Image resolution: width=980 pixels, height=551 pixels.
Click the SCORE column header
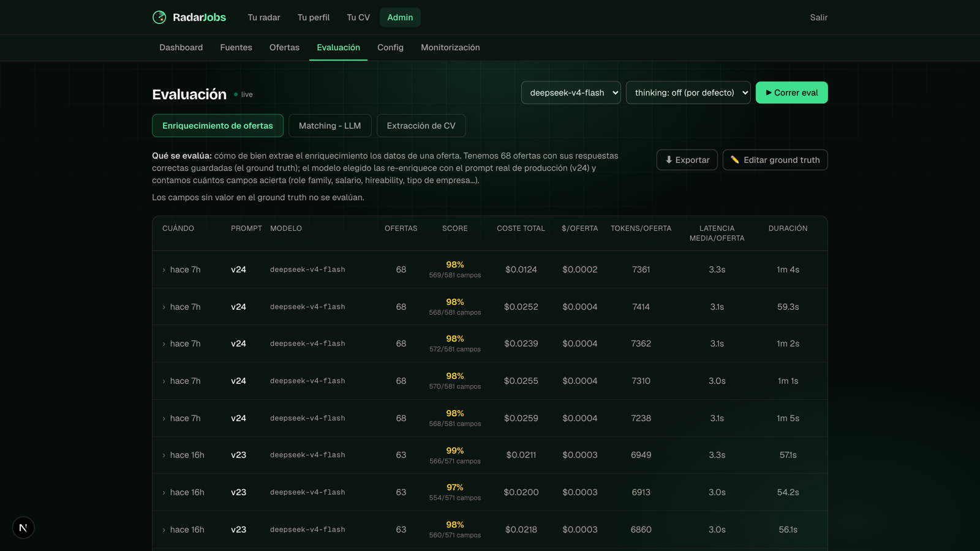455,228
